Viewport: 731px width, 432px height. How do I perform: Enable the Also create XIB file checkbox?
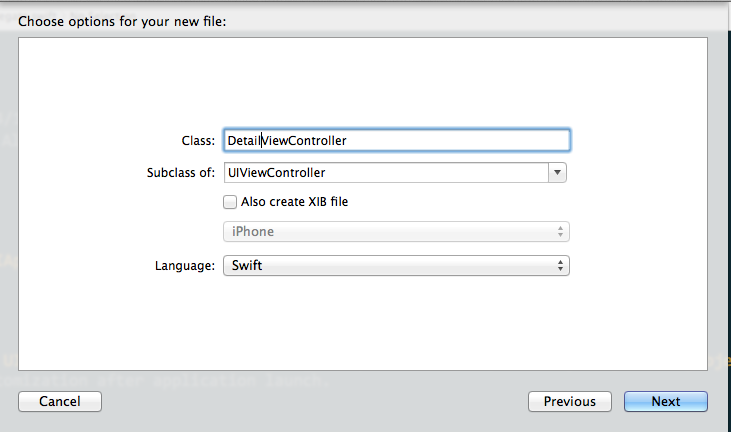pyautogui.click(x=230, y=202)
